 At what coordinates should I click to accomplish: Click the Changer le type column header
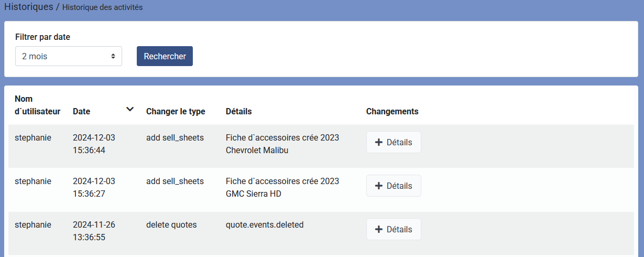click(176, 111)
